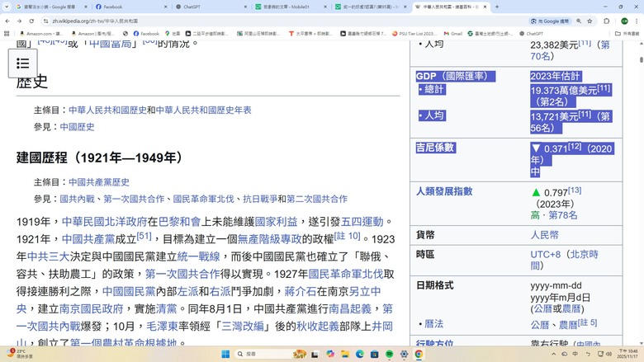Open the 毛澤東 link
This screenshot has height=362, width=644.
tap(162, 327)
